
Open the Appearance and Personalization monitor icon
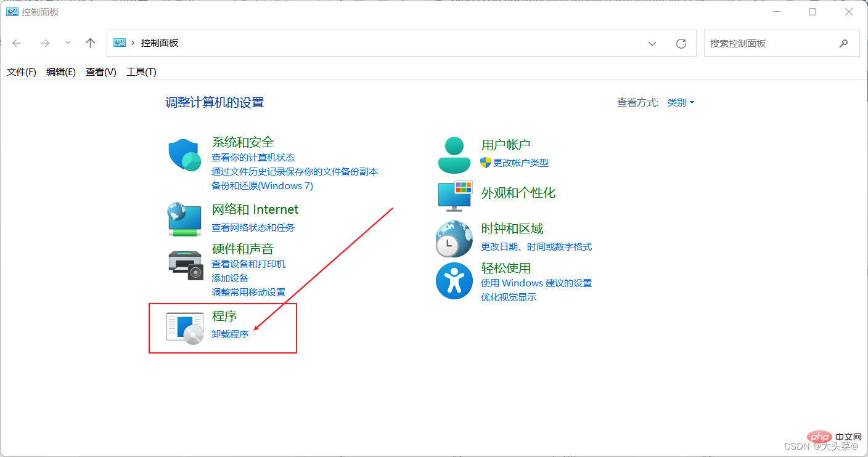[455, 196]
